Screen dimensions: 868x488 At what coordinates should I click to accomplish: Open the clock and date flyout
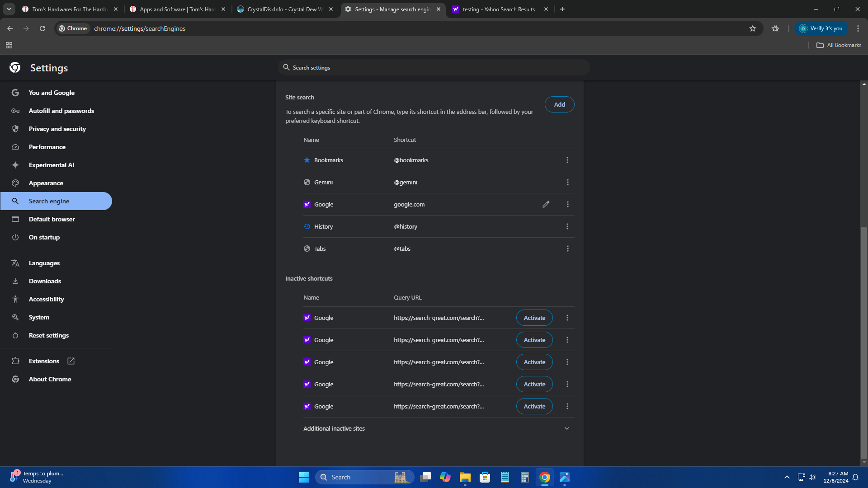pyautogui.click(x=835, y=477)
